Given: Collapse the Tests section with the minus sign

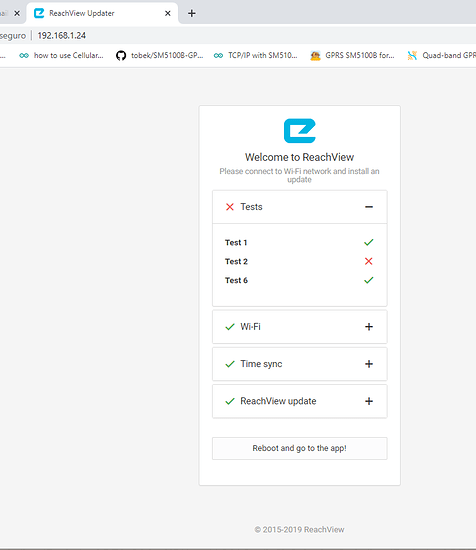Looking at the screenshot, I should [x=369, y=207].
